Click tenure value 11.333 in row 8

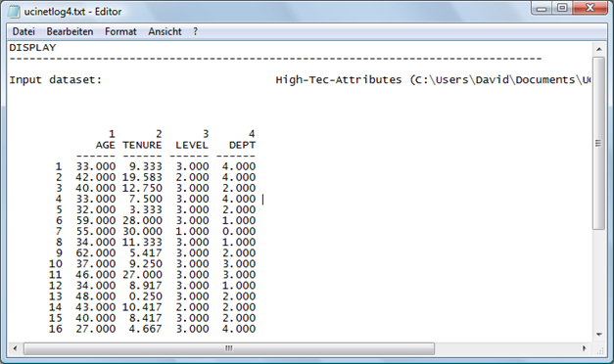(142, 243)
